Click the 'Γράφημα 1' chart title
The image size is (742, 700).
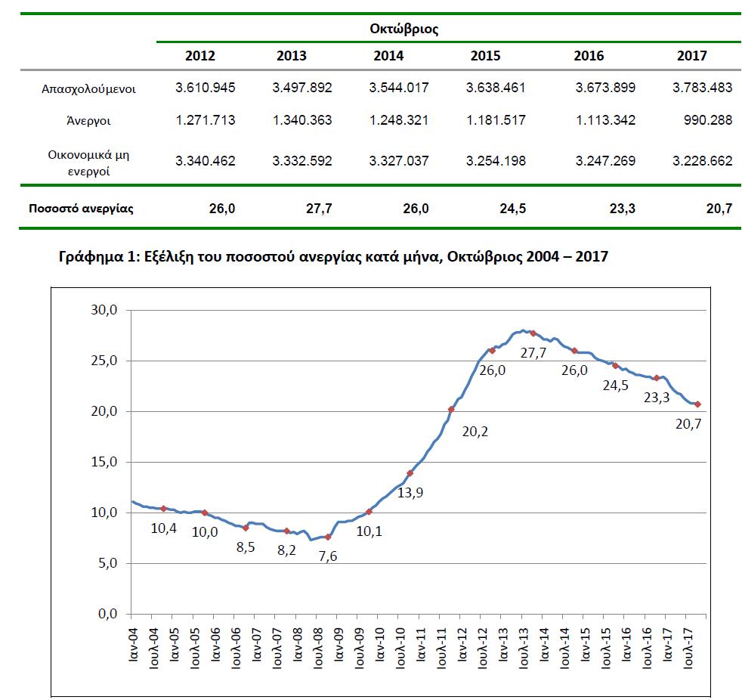[x=333, y=257]
